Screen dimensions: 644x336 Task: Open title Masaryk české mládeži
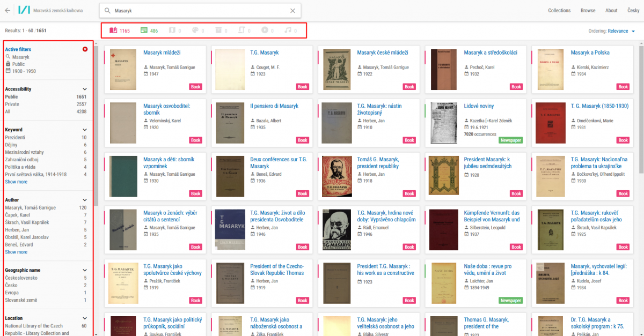[x=383, y=53]
